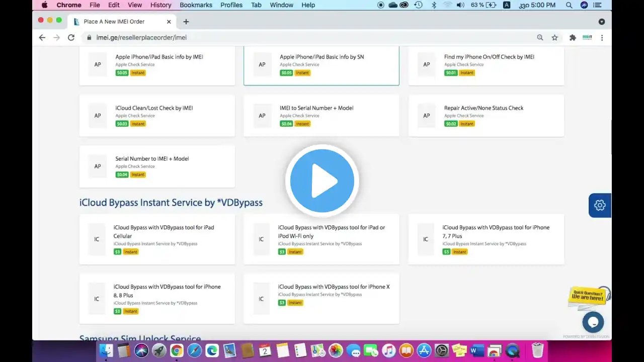
Task: Open the Chrome Extensions puzzle icon
Action: [573, 37]
